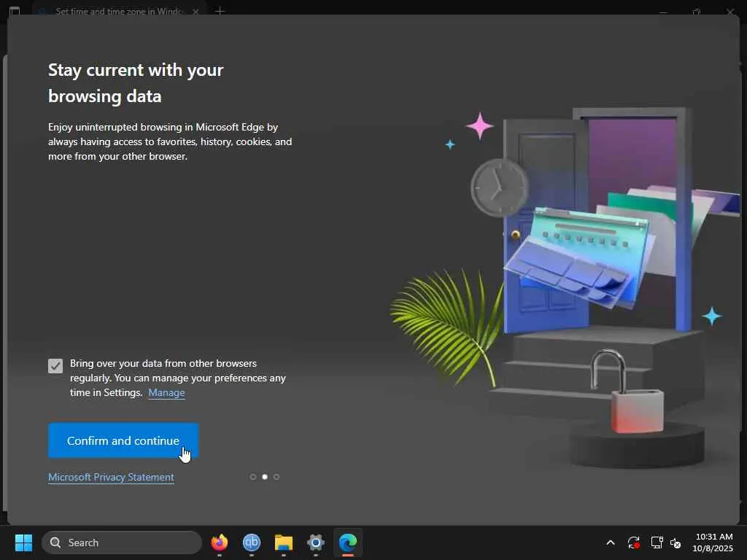This screenshot has height=560, width=747.
Task: Click the tab actions icon in Edge title bar
Action: pyautogui.click(x=15, y=11)
